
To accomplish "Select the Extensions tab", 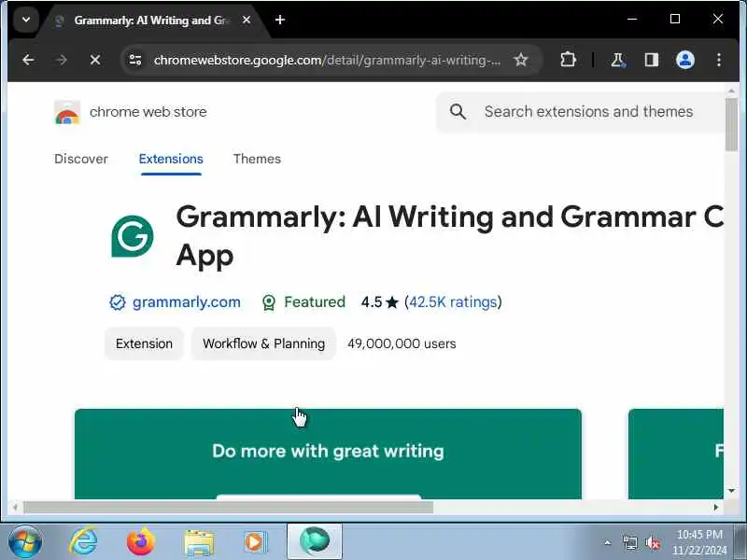I will [171, 159].
